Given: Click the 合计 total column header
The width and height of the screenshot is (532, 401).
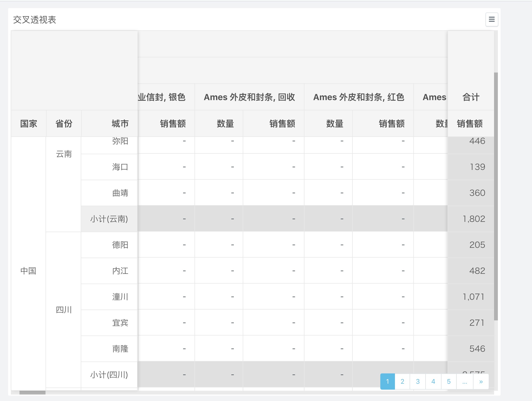Looking at the screenshot, I should [471, 97].
